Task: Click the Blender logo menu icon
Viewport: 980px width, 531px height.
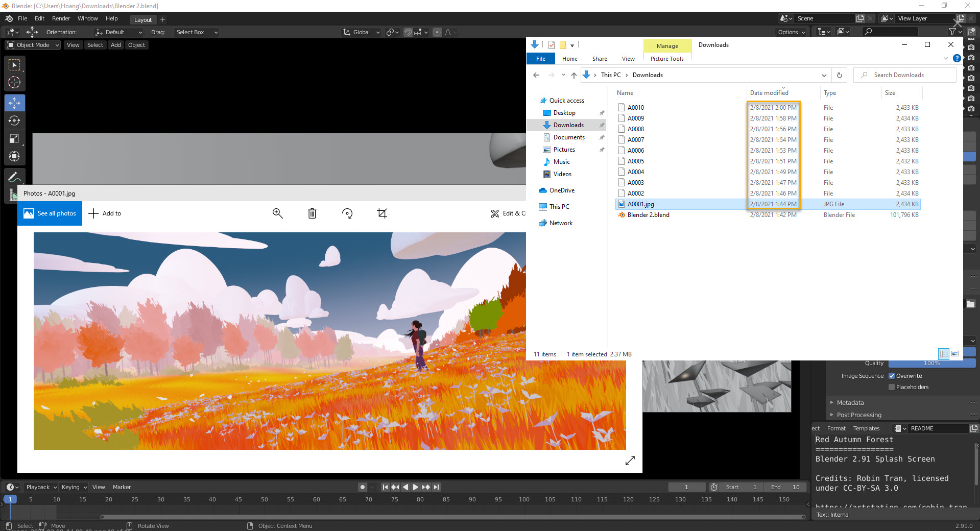Action: click(x=9, y=18)
